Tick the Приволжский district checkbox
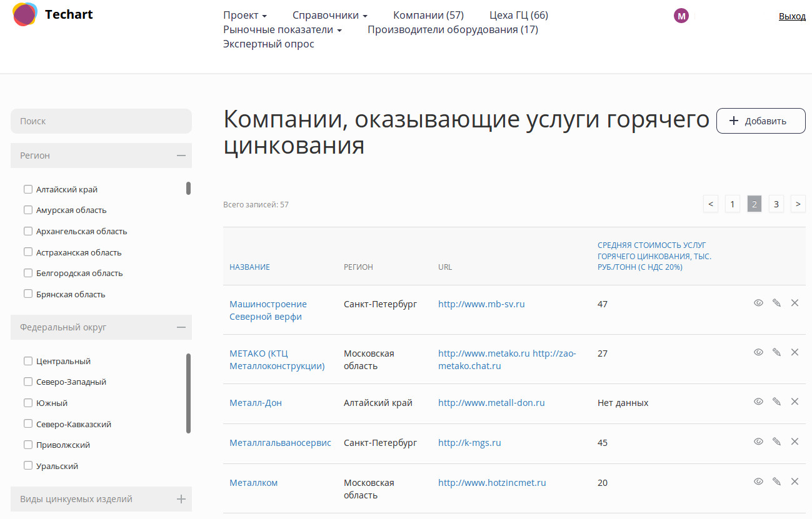 coord(28,445)
